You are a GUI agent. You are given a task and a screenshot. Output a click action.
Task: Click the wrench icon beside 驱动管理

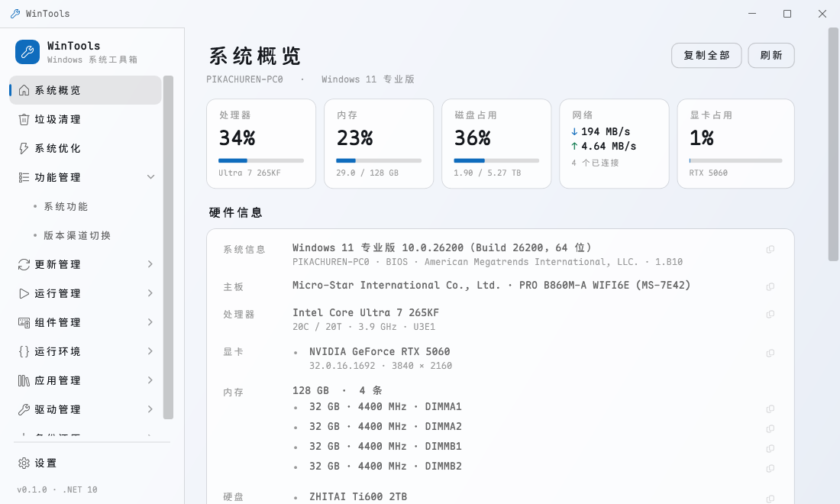pyautogui.click(x=24, y=409)
